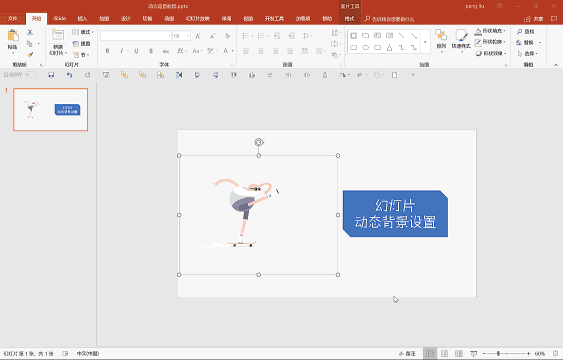Click the Undo arrow icon
Viewport: 563px width, 360px height.
click(69, 75)
